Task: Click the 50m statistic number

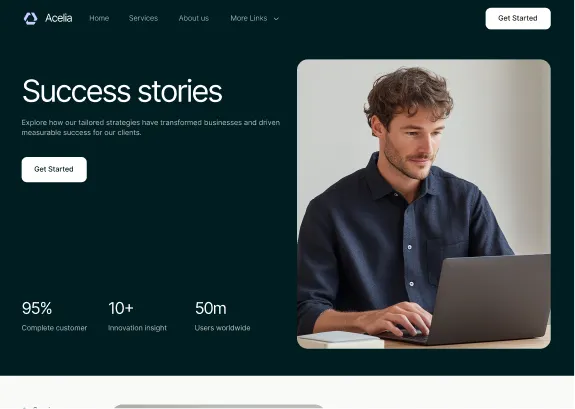Action: click(x=210, y=308)
